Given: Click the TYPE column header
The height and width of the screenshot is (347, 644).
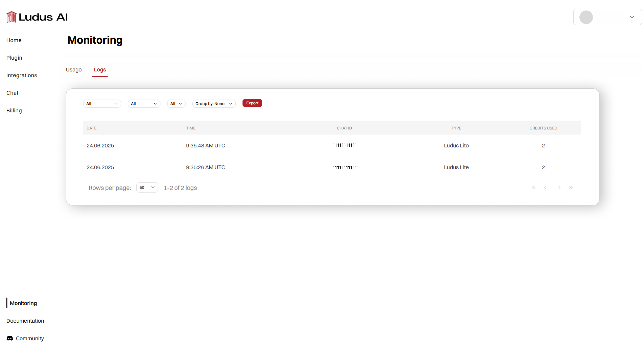Looking at the screenshot, I should (456, 128).
